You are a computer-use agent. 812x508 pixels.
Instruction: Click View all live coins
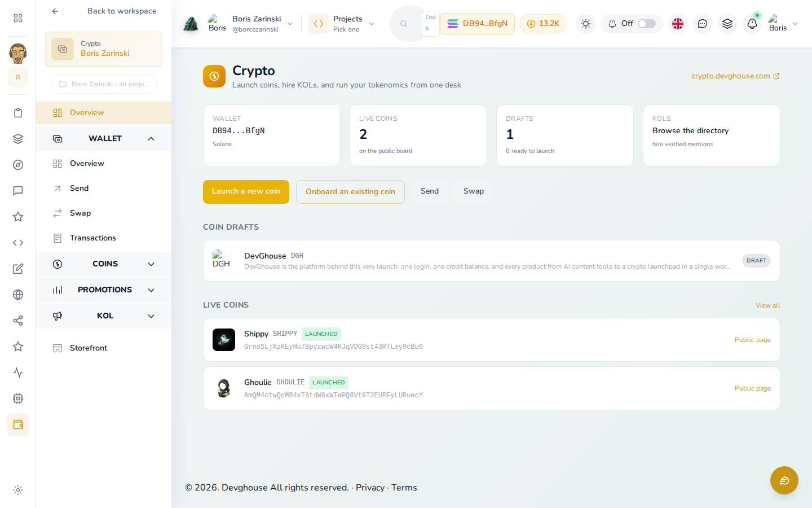[768, 305]
